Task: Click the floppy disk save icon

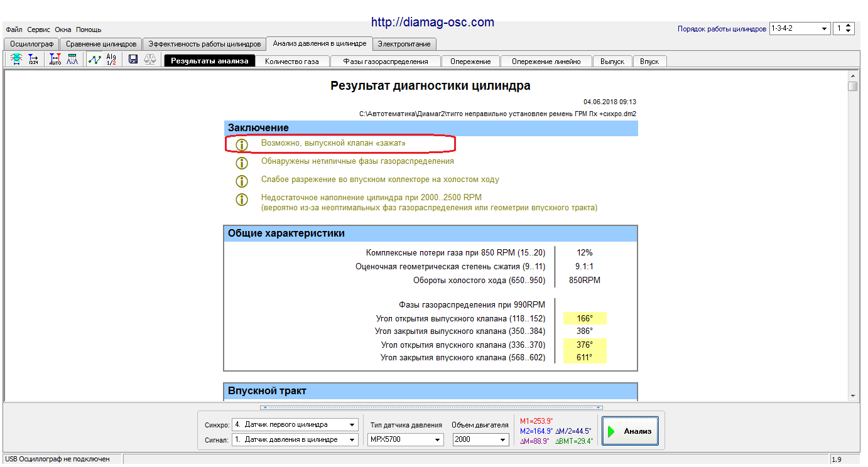Action: pos(133,60)
